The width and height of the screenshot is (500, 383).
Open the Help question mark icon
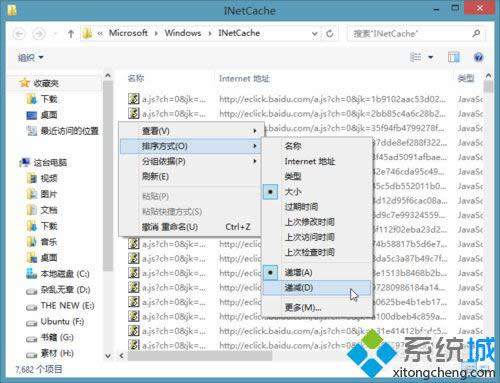click(478, 57)
